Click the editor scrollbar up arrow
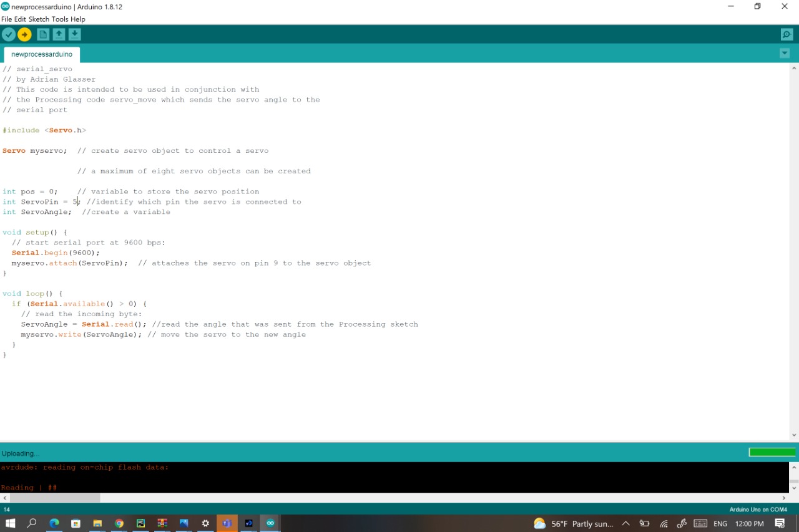The image size is (799, 532). [x=794, y=68]
